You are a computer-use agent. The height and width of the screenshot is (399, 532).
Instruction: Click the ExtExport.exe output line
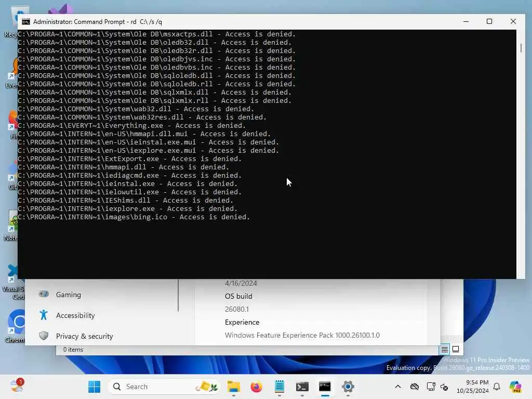click(129, 159)
